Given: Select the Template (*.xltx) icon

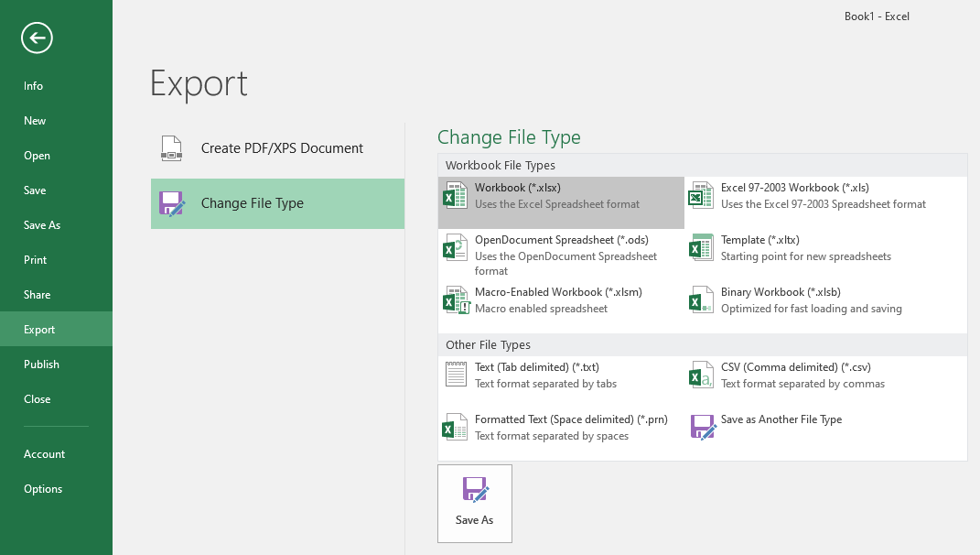Looking at the screenshot, I should pos(701,248).
